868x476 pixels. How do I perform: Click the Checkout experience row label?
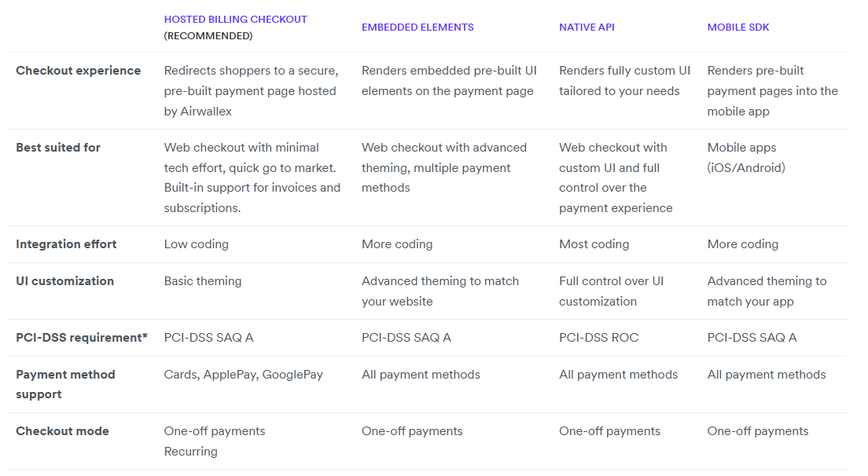(x=78, y=71)
